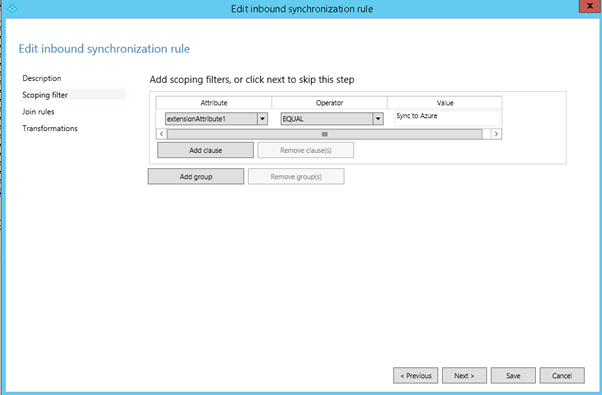Close the Edit inbound synchronization rule window
This screenshot has width=602, height=395.
[589, 6]
